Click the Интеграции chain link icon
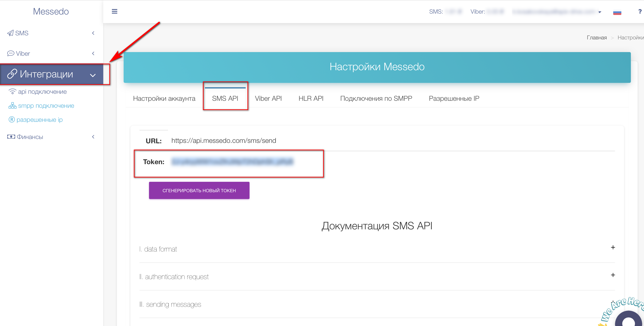This screenshot has width=644, height=326. (12, 74)
